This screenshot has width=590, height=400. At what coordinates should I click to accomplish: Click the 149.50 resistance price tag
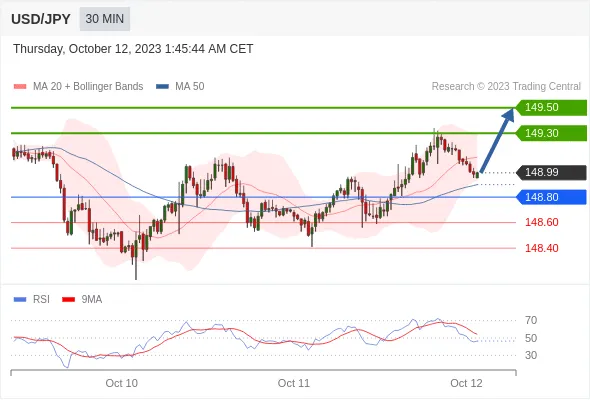tap(551, 108)
